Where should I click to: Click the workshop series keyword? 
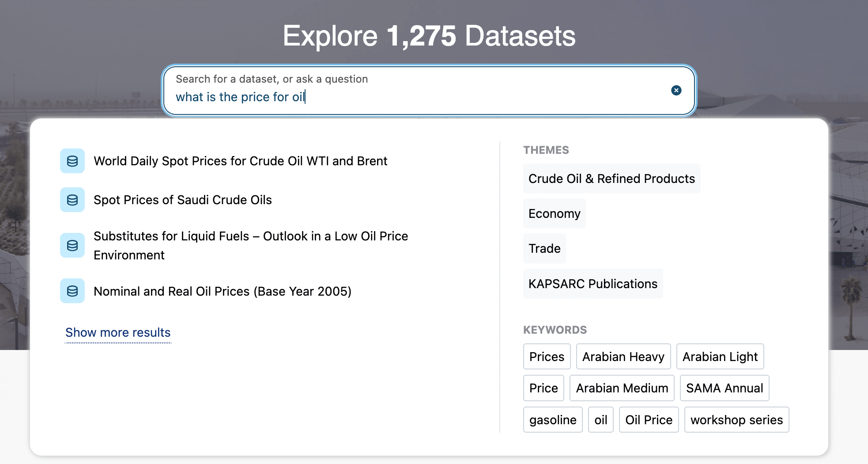[736, 420]
